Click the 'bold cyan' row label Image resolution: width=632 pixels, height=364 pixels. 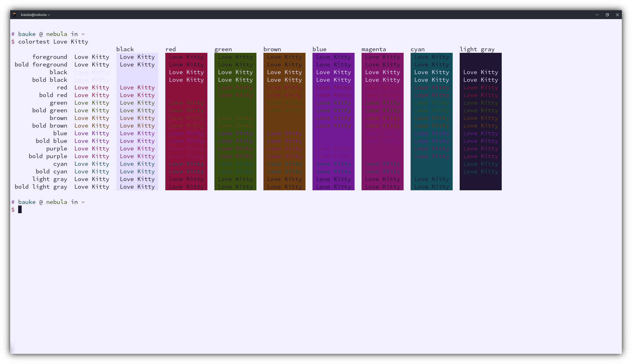[x=52, y=171]
